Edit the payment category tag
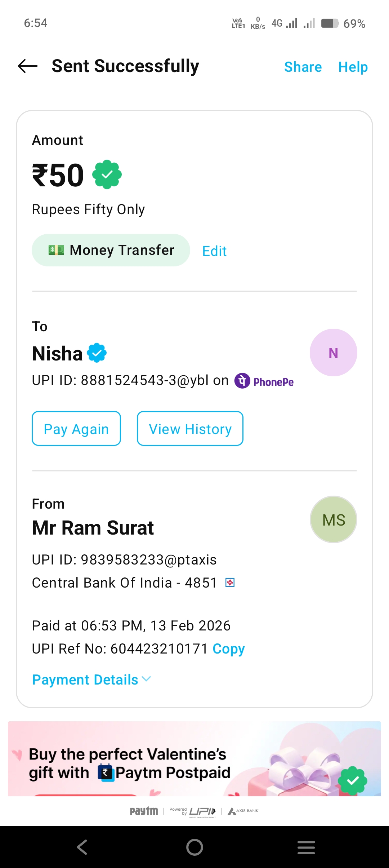 [214, 251]
